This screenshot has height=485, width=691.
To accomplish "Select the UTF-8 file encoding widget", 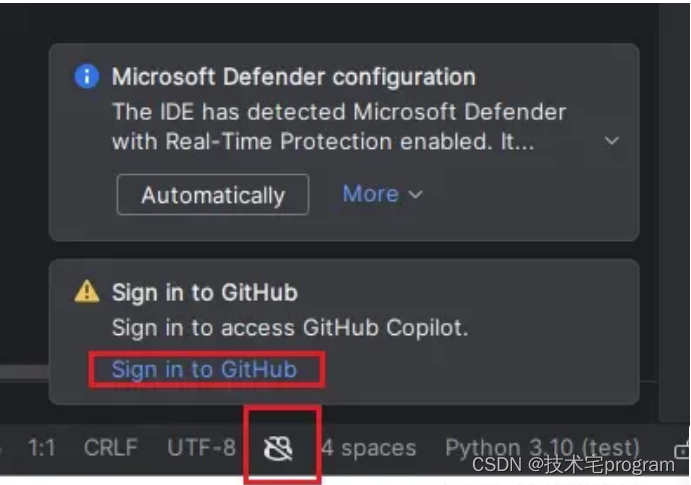I will coord(201,448).
